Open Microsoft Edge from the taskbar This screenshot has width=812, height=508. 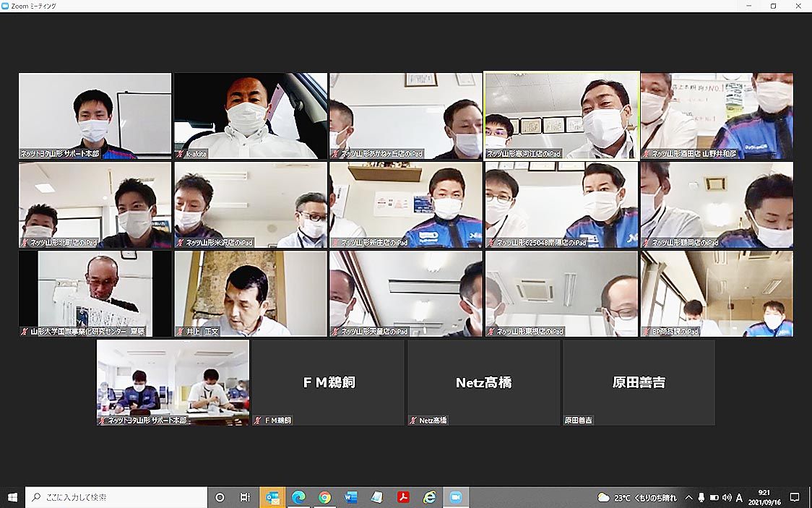[x=298, y=497]
